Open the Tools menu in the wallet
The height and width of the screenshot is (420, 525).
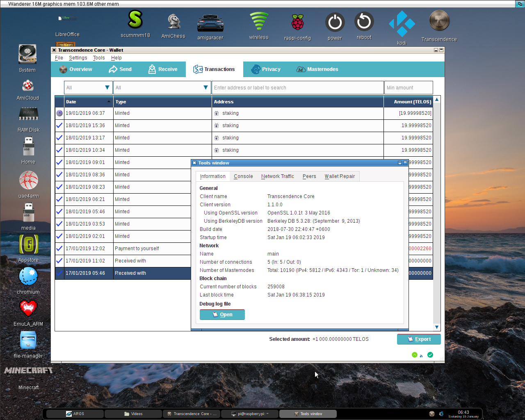(x=99, y=58)
